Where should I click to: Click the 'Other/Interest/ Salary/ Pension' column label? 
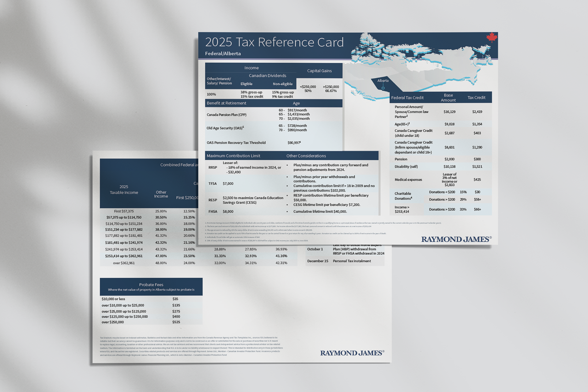219,81
